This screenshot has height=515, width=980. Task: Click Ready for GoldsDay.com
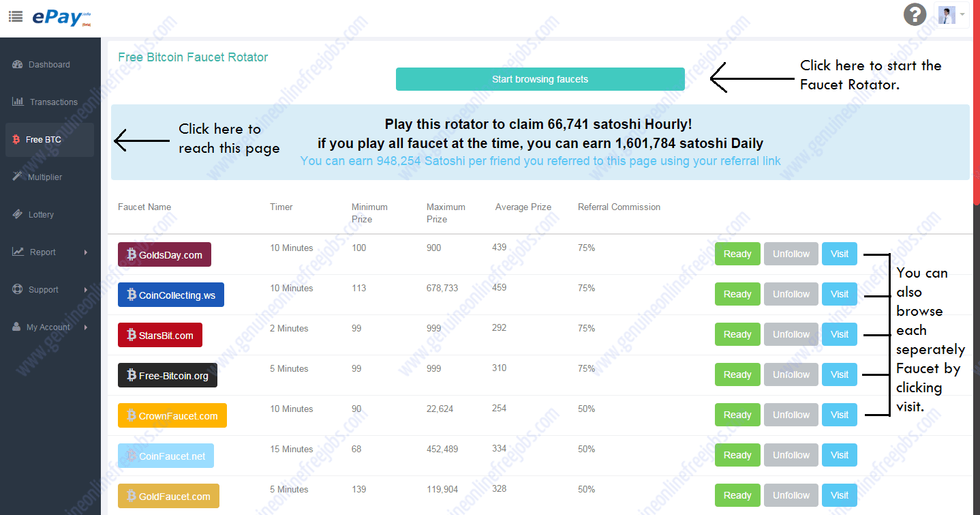point(737,254)
